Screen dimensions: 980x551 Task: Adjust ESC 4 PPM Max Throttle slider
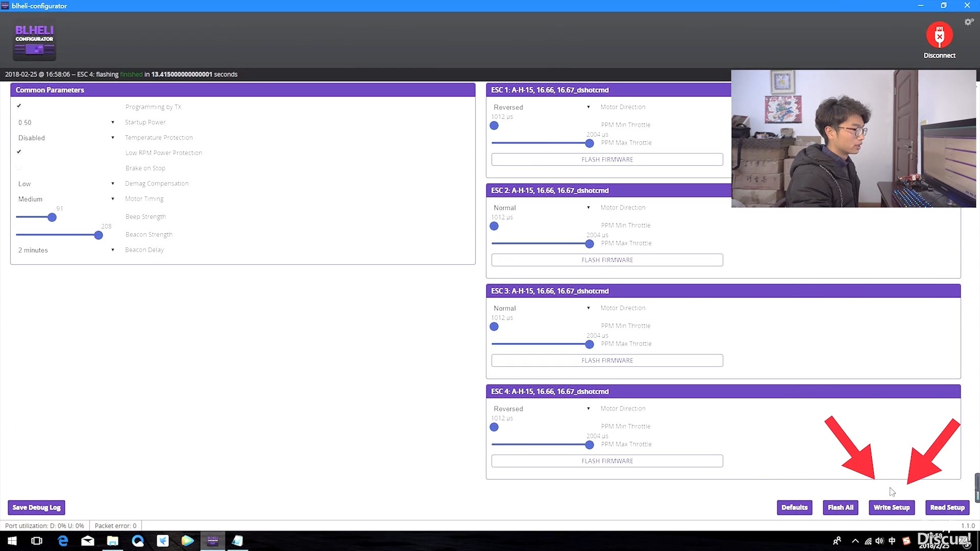(x=590, y=445)
